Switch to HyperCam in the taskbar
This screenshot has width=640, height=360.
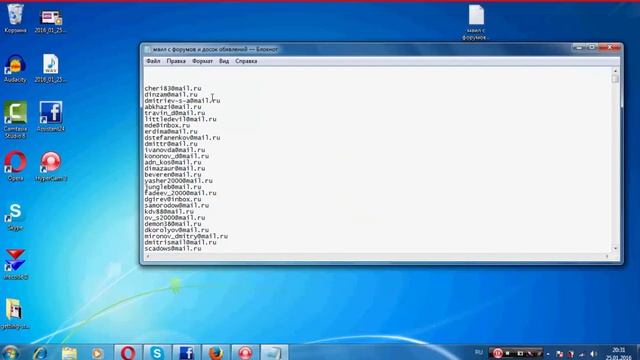[245, 353]
